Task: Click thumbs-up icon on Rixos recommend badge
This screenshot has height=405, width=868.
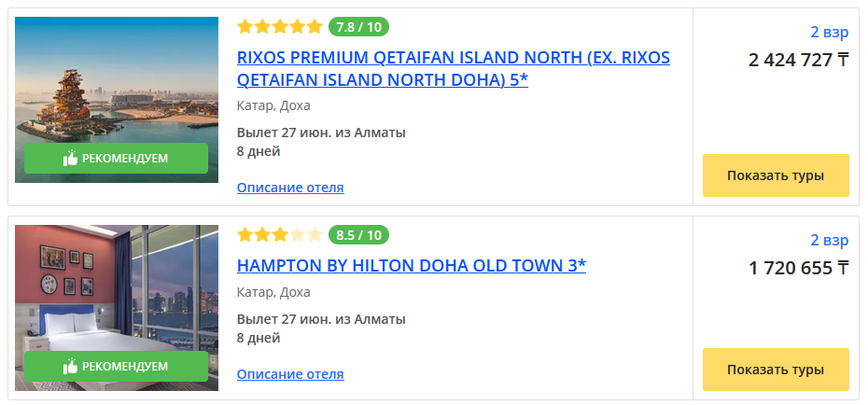Action: tap(70, 159)
